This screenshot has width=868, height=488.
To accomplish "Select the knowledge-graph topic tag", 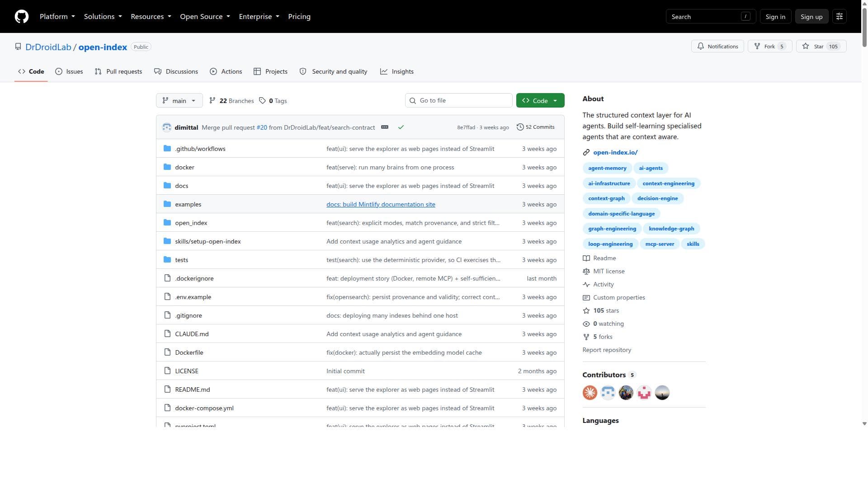I will (x=671, y=229).
